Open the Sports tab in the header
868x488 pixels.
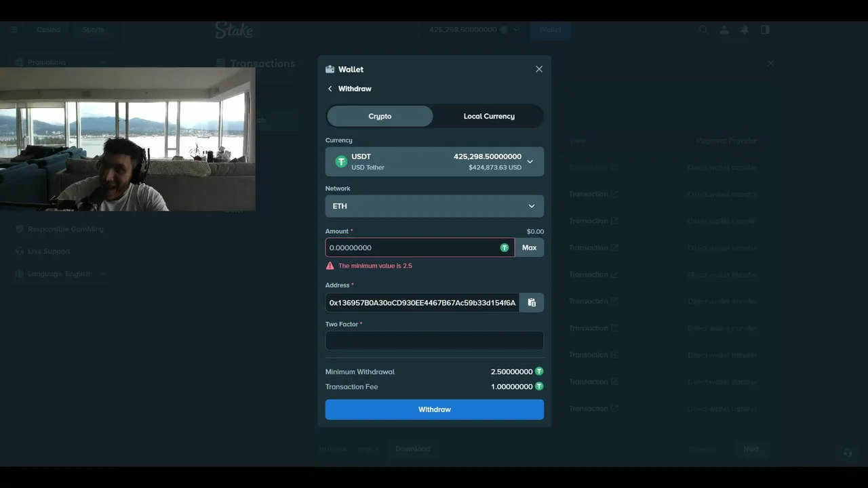[x=94, y=30]
